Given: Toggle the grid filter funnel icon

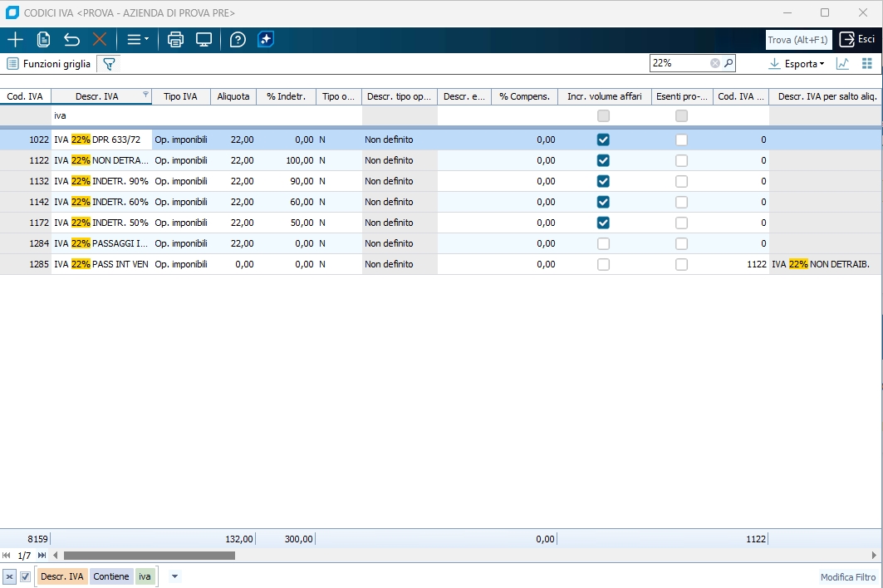Looking at the screenshot, I should click(108, 63).
